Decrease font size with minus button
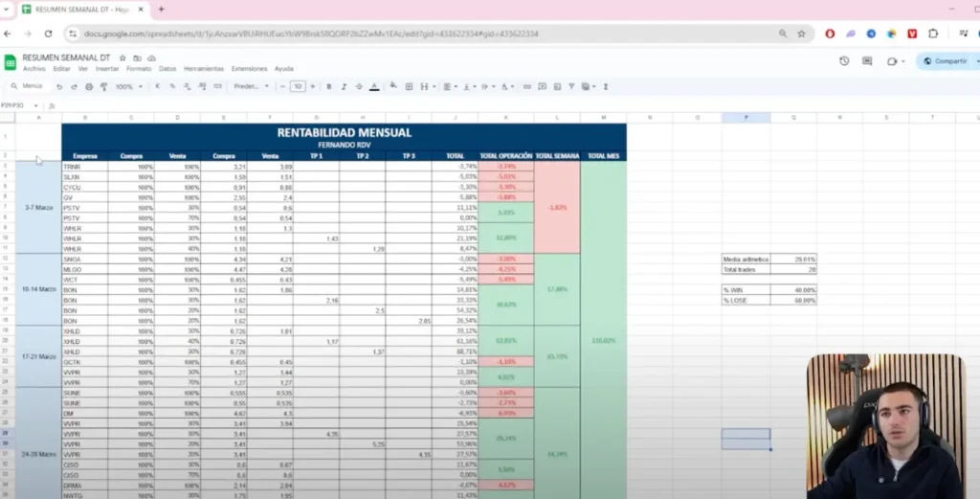The height and width of the screenshot is (499, 980). (x=283, y=87)
